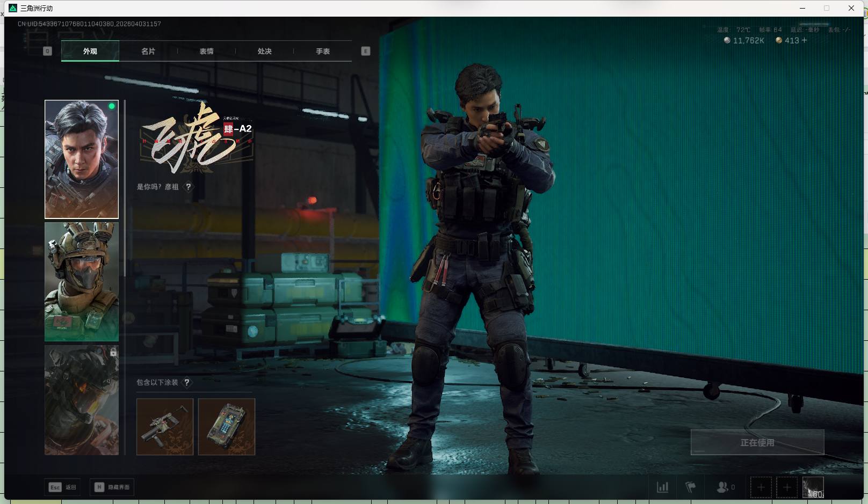Click the weapon skin item thumbnail
868x504 pixels.
point(165,427)
